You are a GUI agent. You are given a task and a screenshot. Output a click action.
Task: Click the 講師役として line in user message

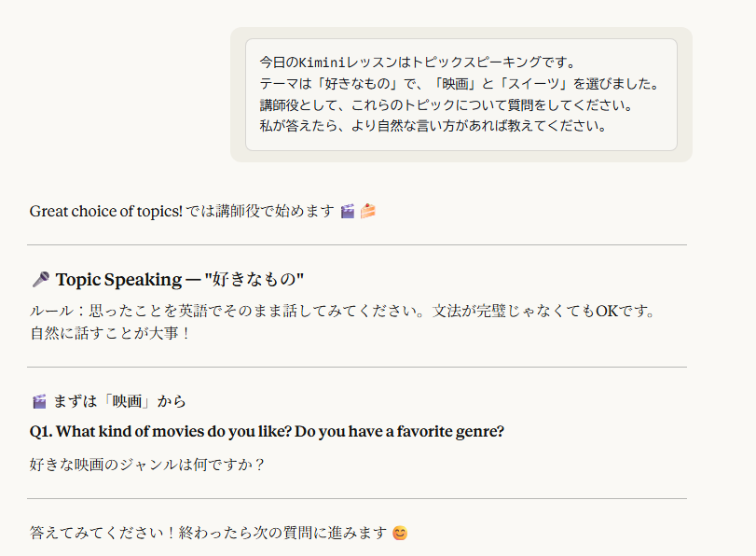click(446, 104)
